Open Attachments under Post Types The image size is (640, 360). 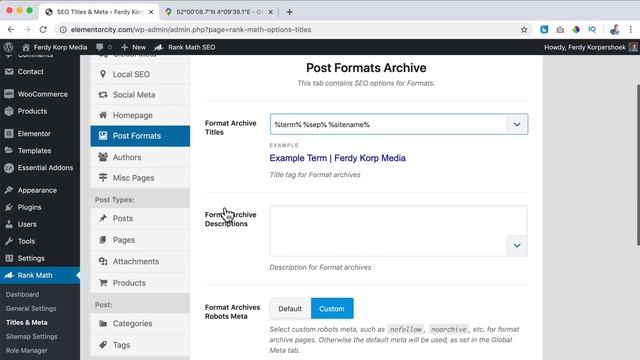[140, 261]
